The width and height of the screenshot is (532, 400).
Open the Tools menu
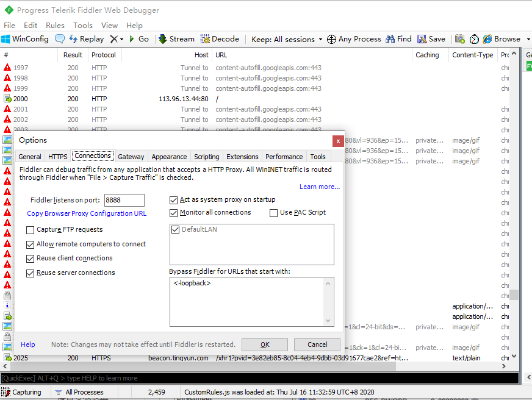coord(83,26)
